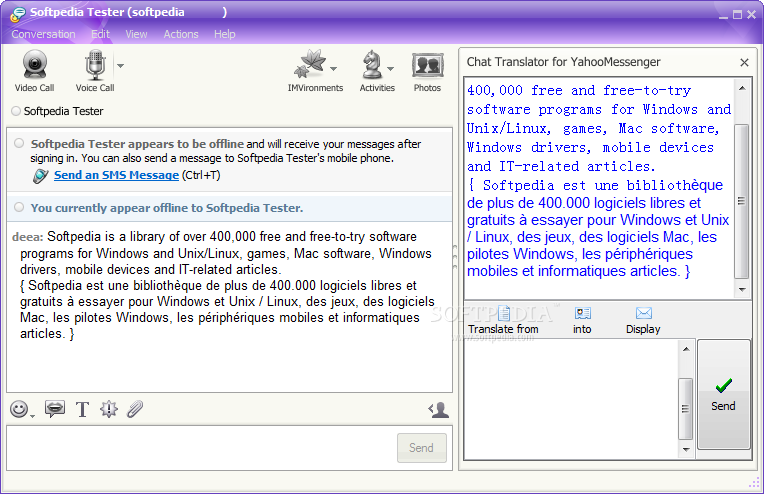The height and width of the screenshot is (494, 764).
Task: Open text formatting T icon
Action: pyautogui.click(x=82, y=409)
